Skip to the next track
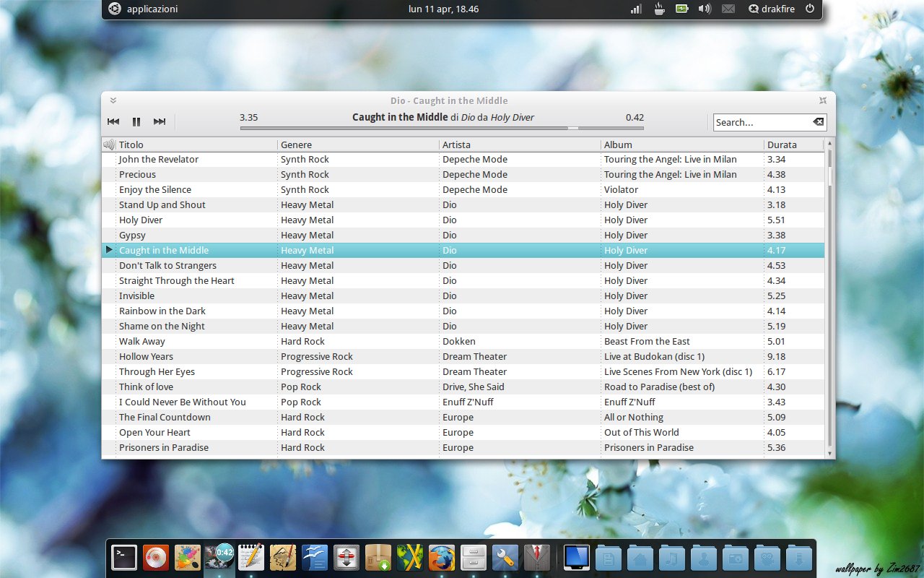Screen dimensions: 924x578 click(x=160, y=121)
